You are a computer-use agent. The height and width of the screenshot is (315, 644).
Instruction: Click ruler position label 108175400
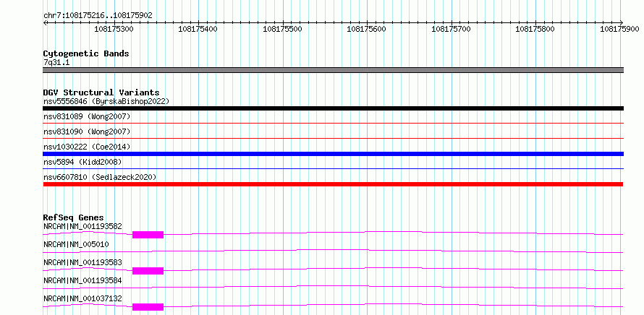point(198,29)
